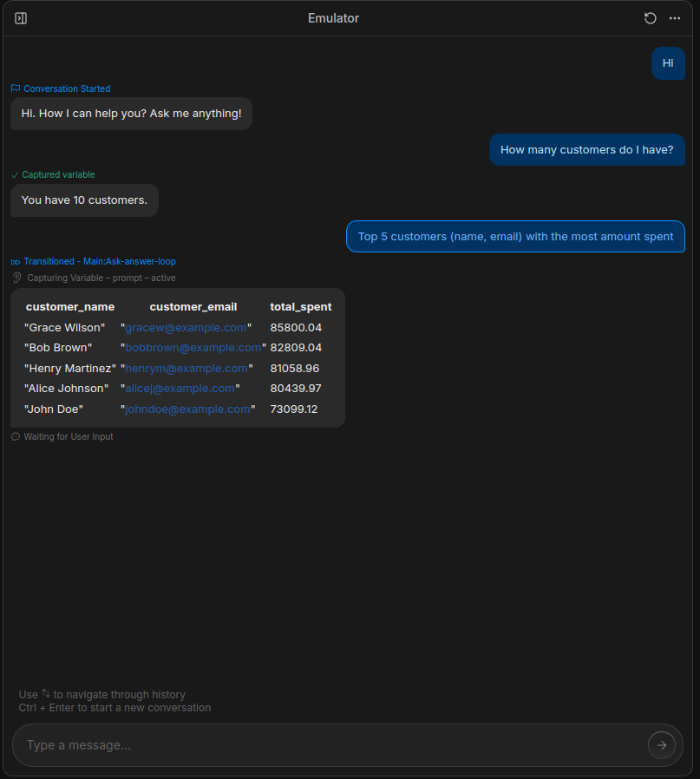Click the 85800.04 total value
This screenshot has width=700, height=779.
click(x=296, y=327)
